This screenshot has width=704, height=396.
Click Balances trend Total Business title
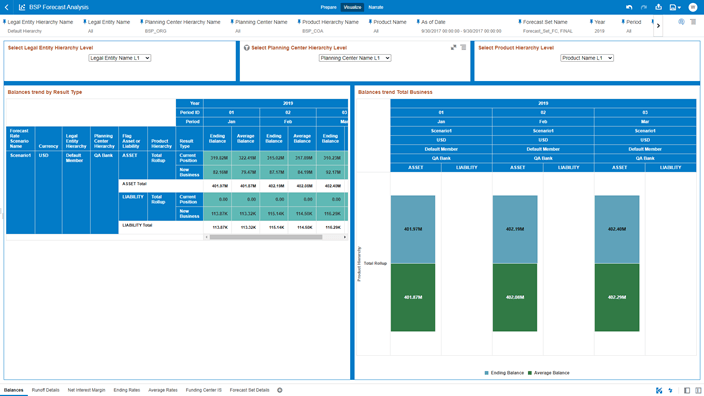pyautogui.click(x=395, y=92)
